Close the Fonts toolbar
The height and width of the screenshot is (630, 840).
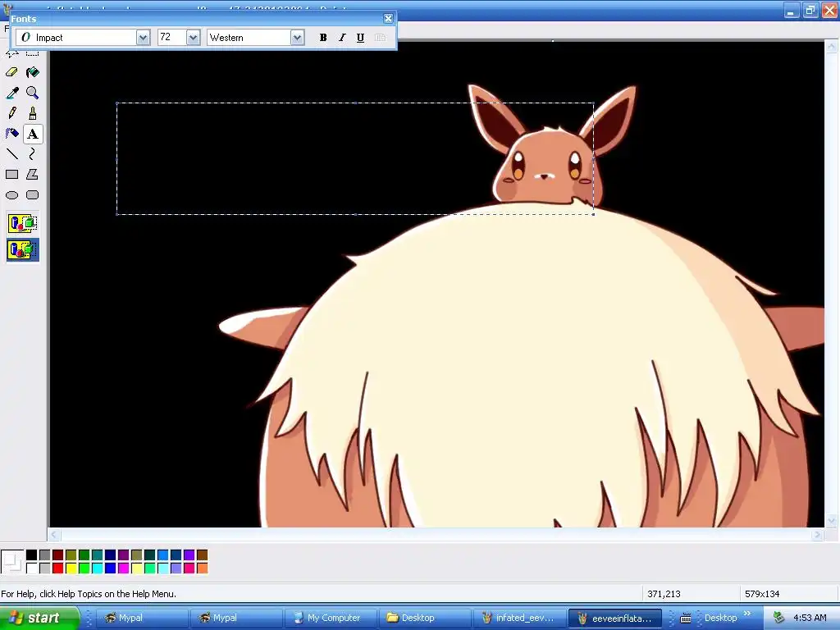(388, 19)
